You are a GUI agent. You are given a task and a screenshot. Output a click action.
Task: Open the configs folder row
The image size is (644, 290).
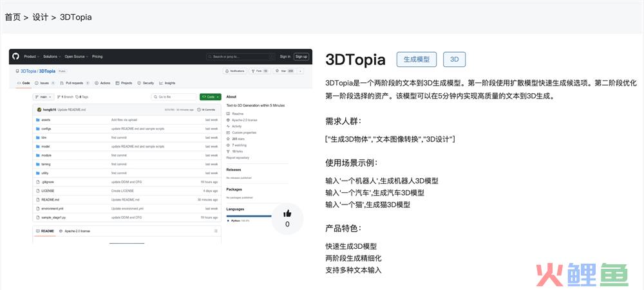coord(127,129)
